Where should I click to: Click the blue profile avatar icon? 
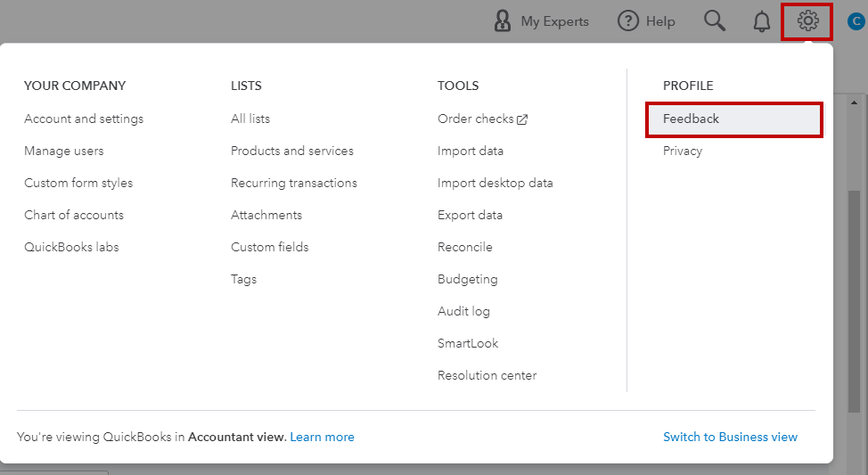click(x=856, y=21)
